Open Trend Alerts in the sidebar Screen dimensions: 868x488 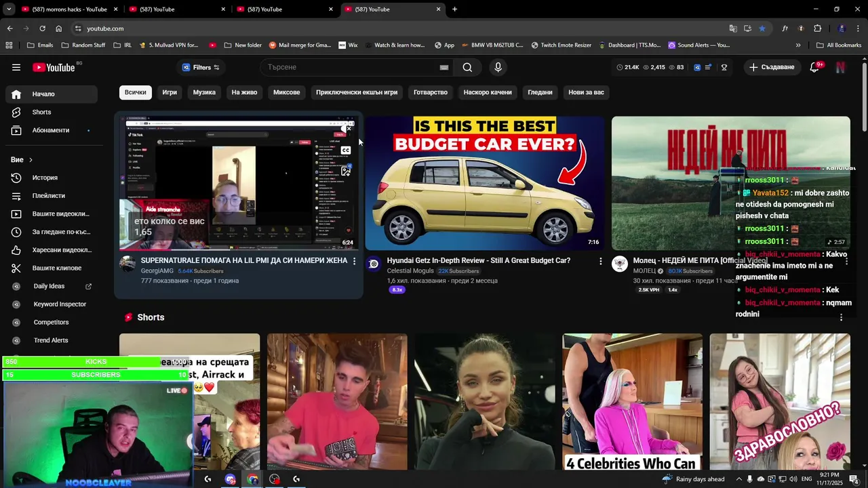pos(51,340)
